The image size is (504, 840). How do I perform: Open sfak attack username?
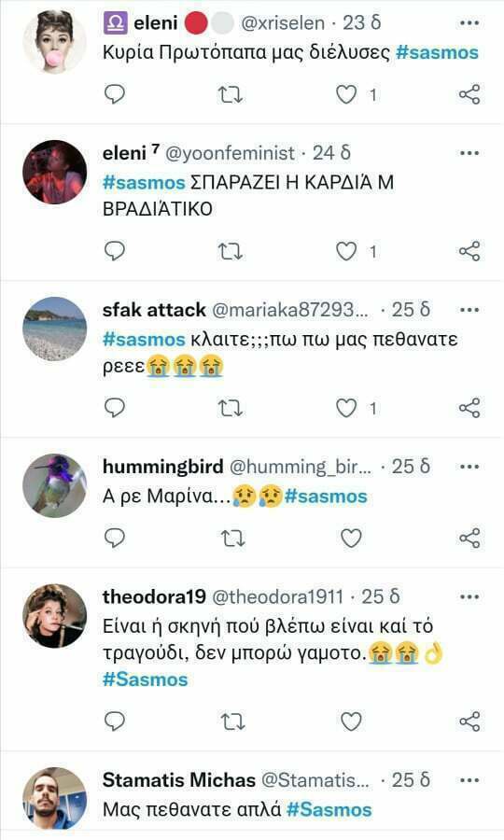(x=154, y=309)
